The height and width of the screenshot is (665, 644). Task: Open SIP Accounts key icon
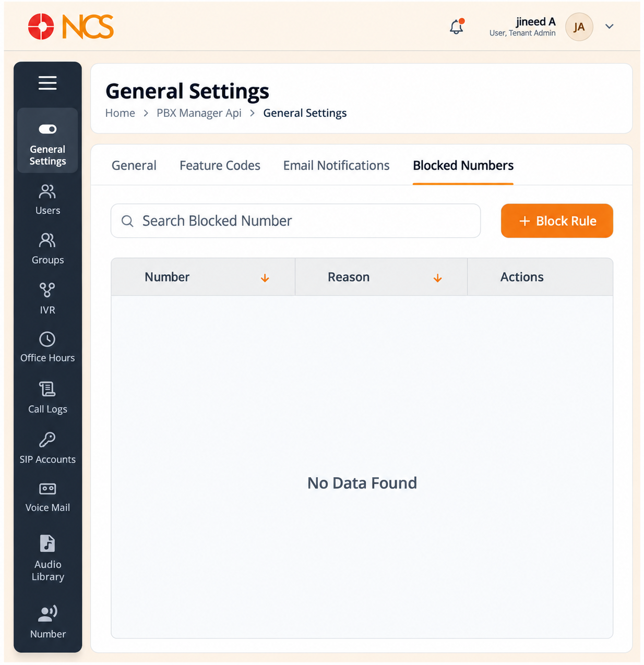click(47, 440)
